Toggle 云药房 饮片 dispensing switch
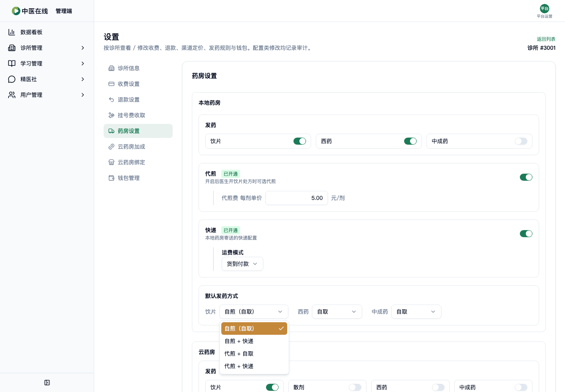This screenshot has height=392, width=565. pyautogui.click(x=272, y=387)
